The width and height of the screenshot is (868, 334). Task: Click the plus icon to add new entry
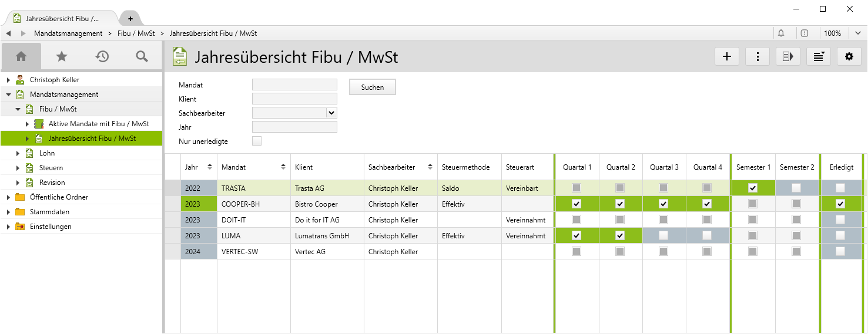[727, 56]
